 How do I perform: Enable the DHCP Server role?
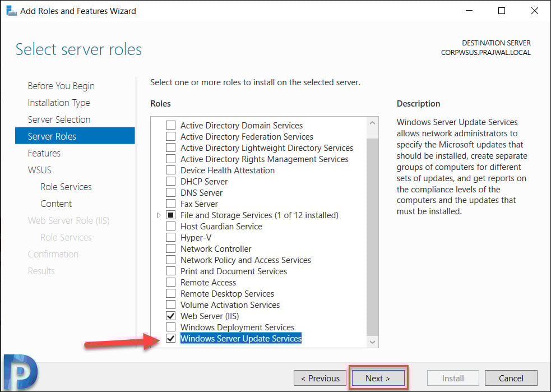click(x=171, y=181)
